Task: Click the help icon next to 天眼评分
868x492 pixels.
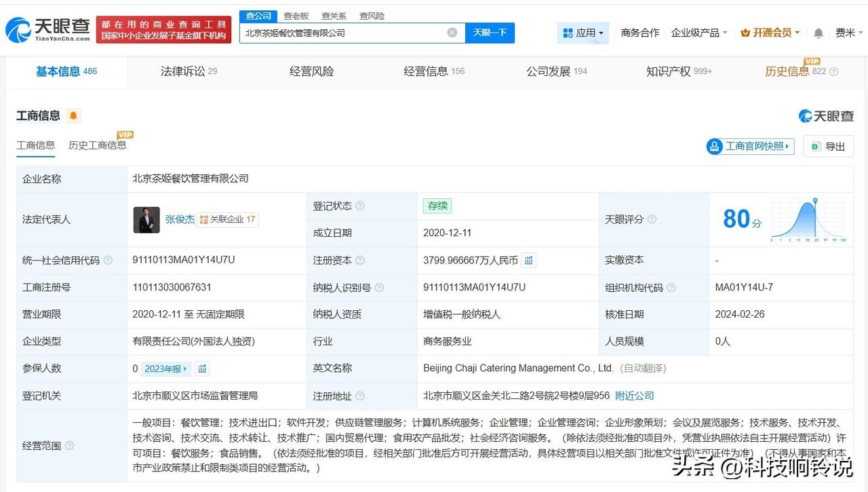Action: (652, 219)
